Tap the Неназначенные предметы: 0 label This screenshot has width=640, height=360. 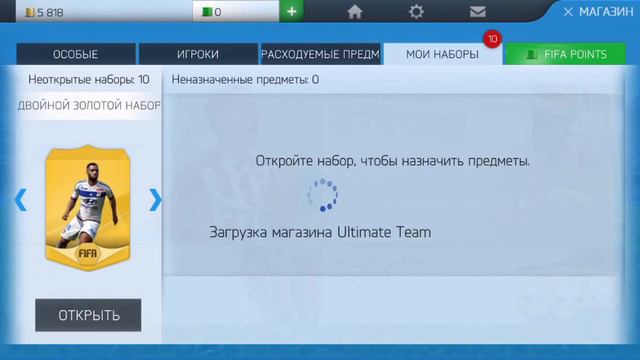click(x=245, y=80)
